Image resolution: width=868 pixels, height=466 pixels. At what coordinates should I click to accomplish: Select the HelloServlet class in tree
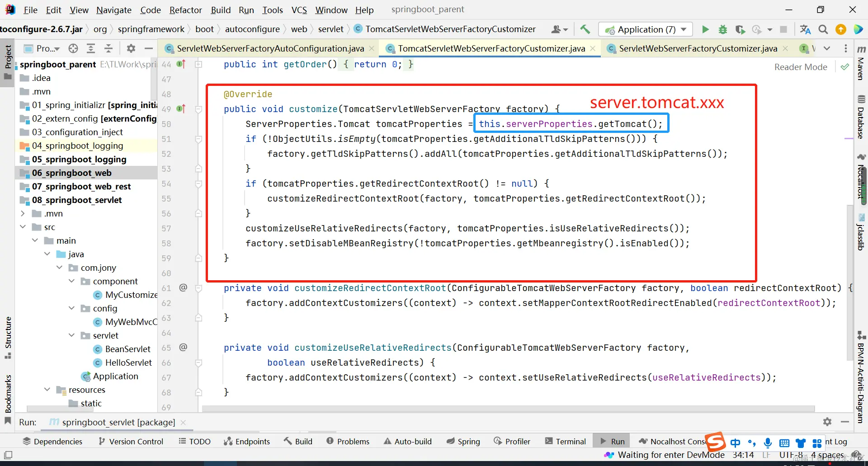click(x=128, y=362)
